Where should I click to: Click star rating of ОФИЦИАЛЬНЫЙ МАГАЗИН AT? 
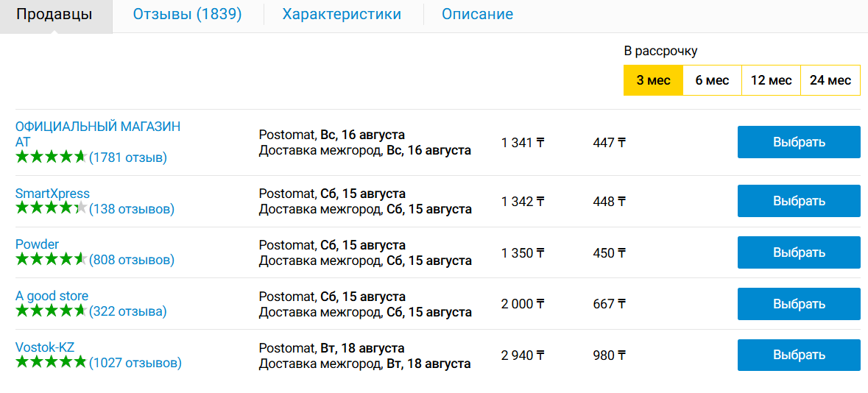tap(52, 157)
